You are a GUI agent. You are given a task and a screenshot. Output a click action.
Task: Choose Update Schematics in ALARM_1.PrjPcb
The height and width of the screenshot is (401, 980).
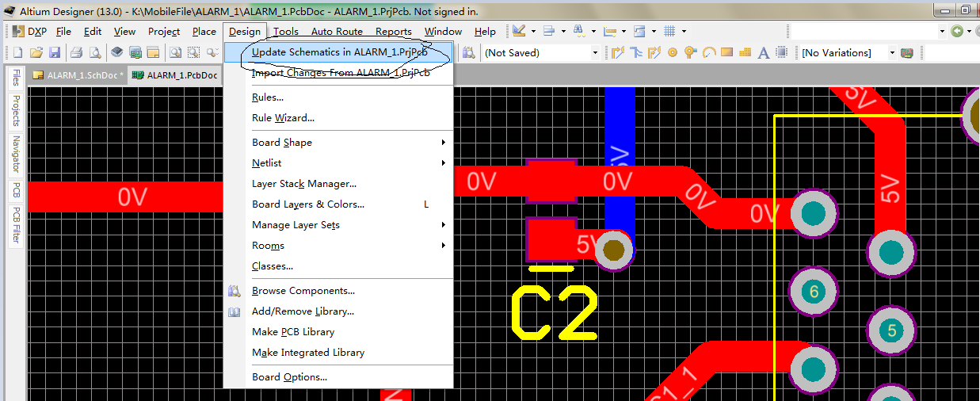click(x=339, y=52)
